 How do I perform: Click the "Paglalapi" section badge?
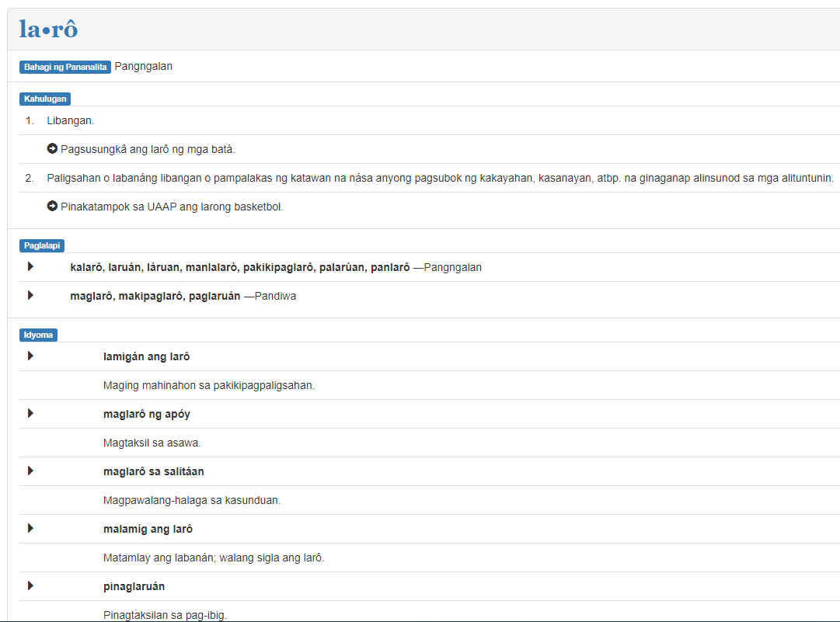(42, 245)
